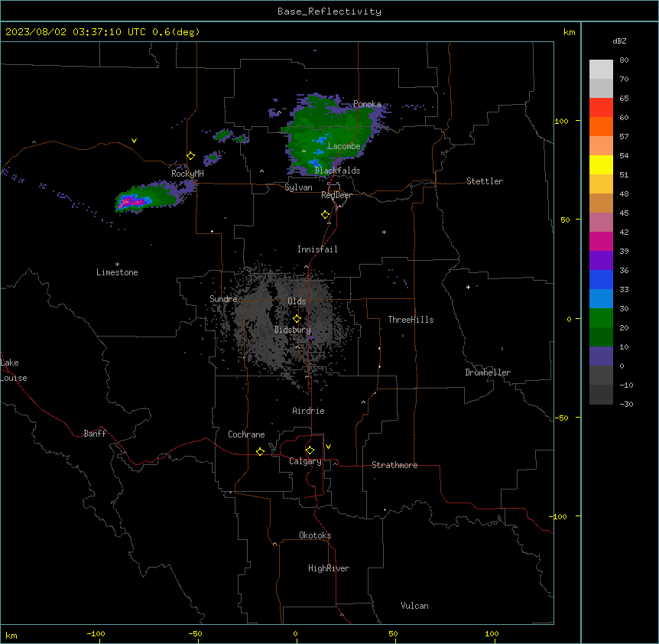The width and height of the screenshot is (659, 644).
Task: Click the Ponoka city label
Action: 367,104
